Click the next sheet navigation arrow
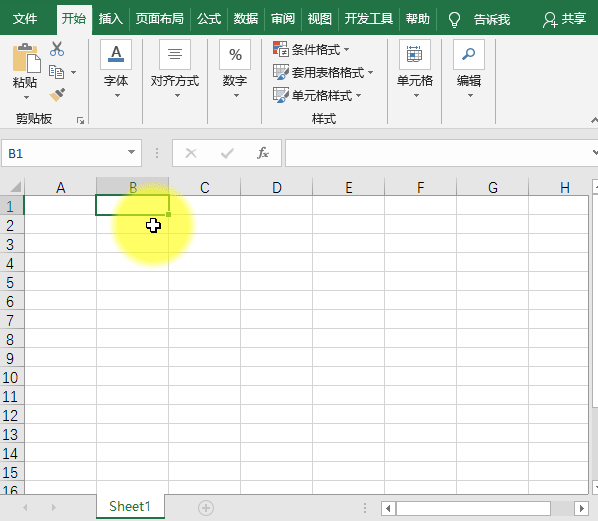The width and height of the screenshot is (598, 521). (53, 507)
